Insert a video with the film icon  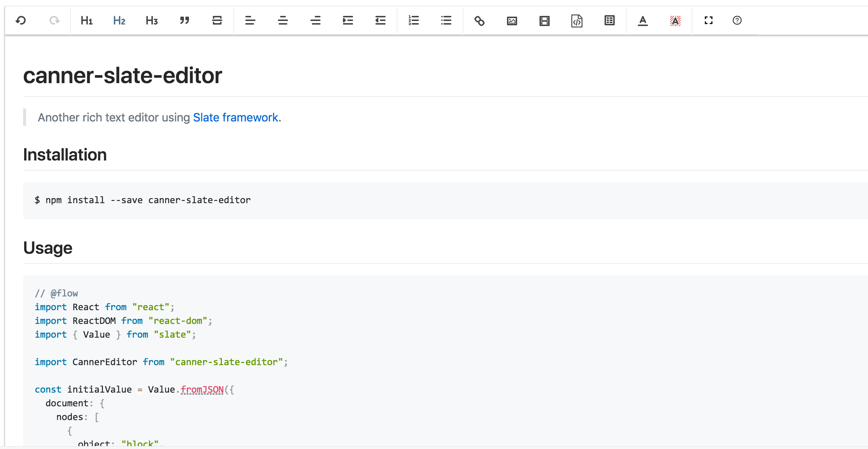[545, 21]
